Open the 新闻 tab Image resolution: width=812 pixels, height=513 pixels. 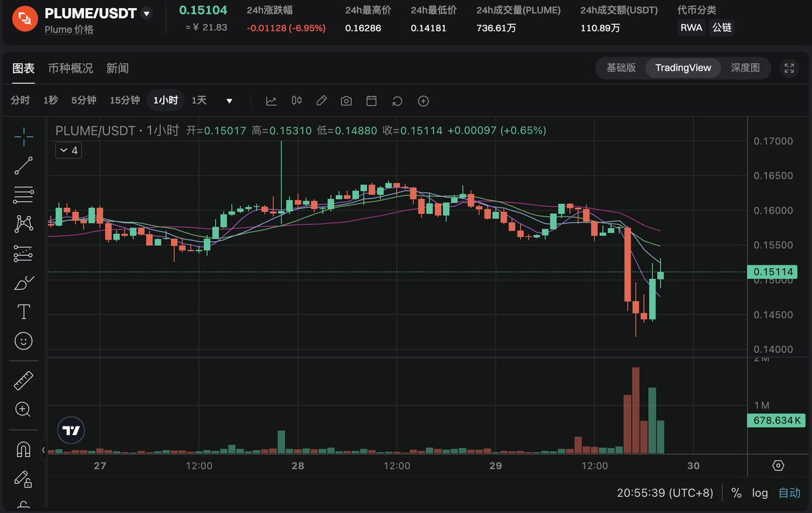[x=117, y=68]
